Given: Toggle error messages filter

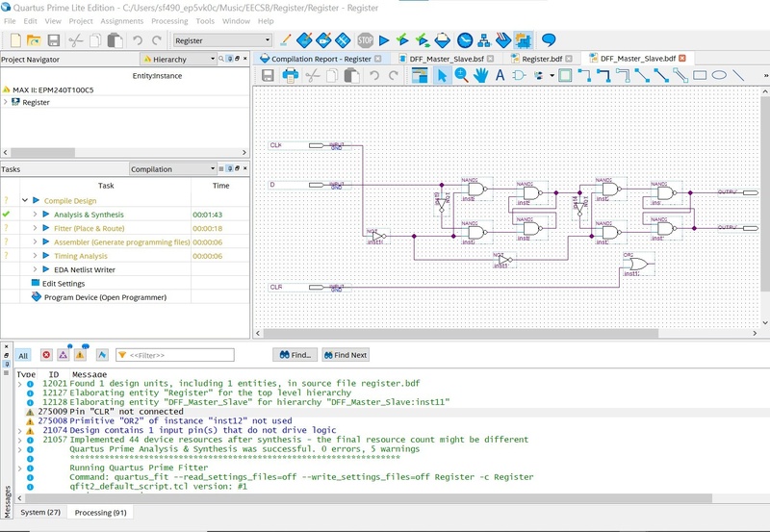Looking at the screenshot, I should [44, 355].
